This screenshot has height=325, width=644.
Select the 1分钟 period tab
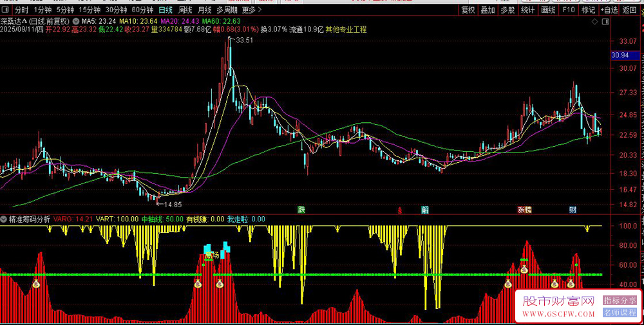click(43, 10)
